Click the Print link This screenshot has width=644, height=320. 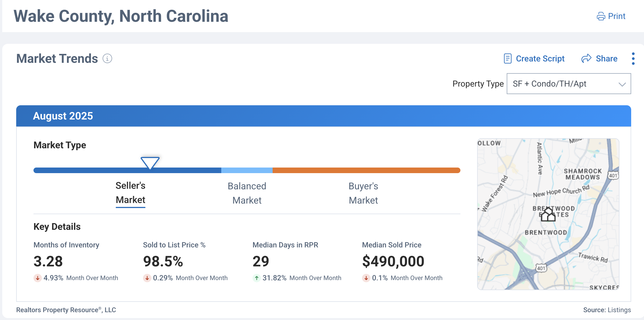[x=617, y=16]
